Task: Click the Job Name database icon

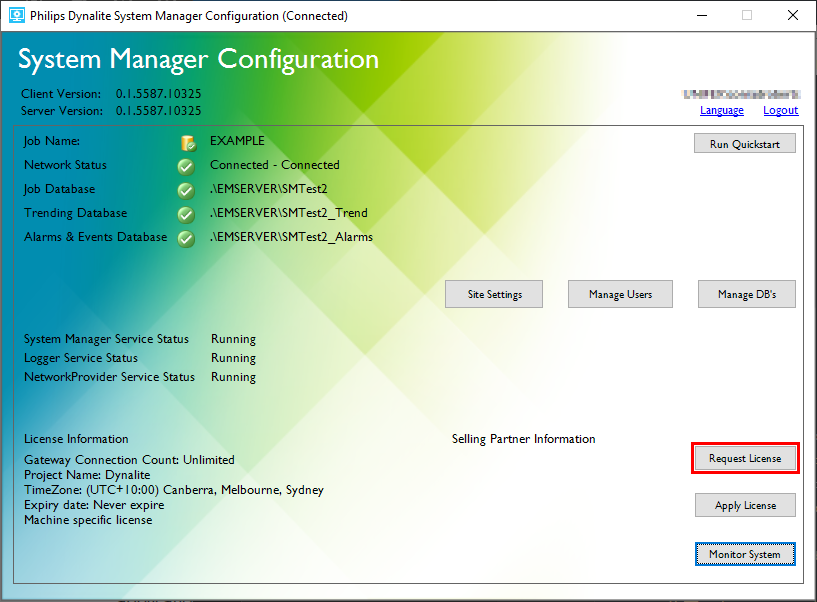Action: coord(186,143)
